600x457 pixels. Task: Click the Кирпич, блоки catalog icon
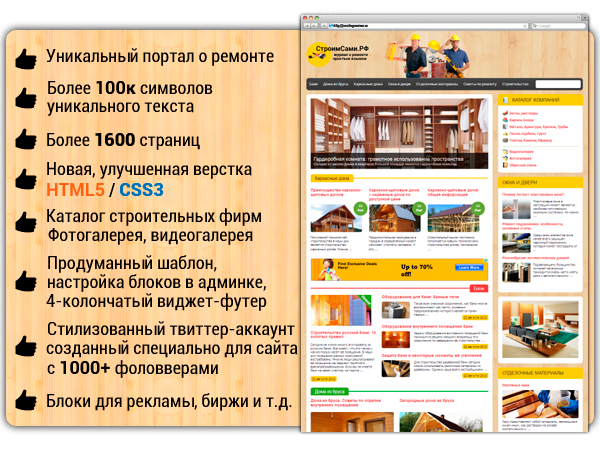pyautogui.click(x=505, y=120)
